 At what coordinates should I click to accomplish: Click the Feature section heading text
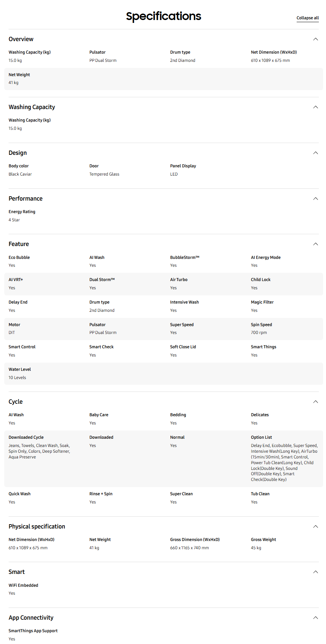coord(19,244)
